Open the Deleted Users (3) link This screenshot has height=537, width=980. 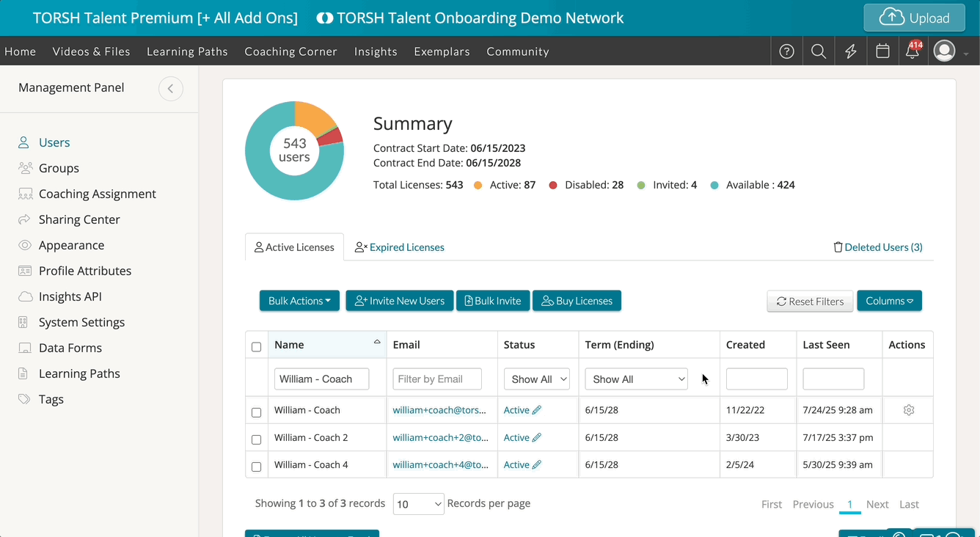[878, 247]
